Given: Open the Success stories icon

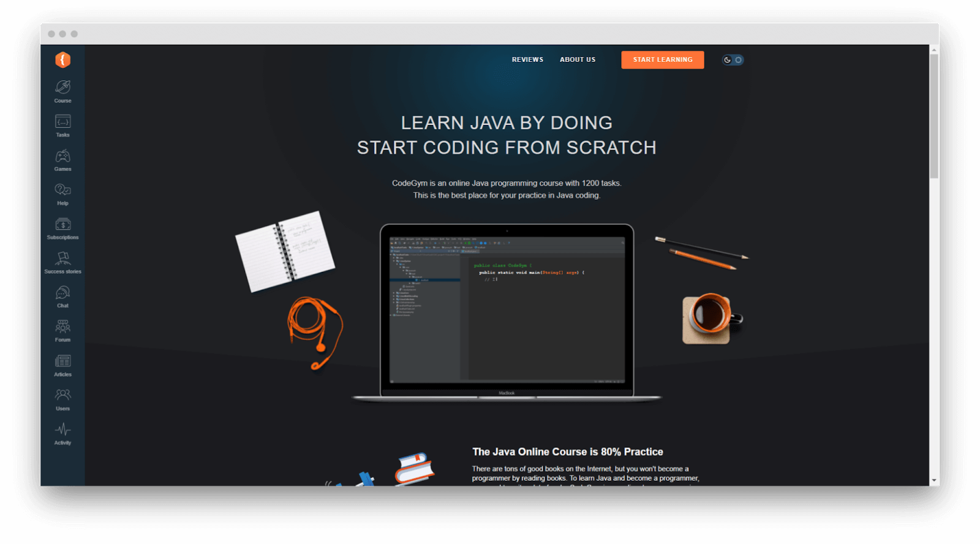Looking at the screenshot, I should [x=62, y=259].
